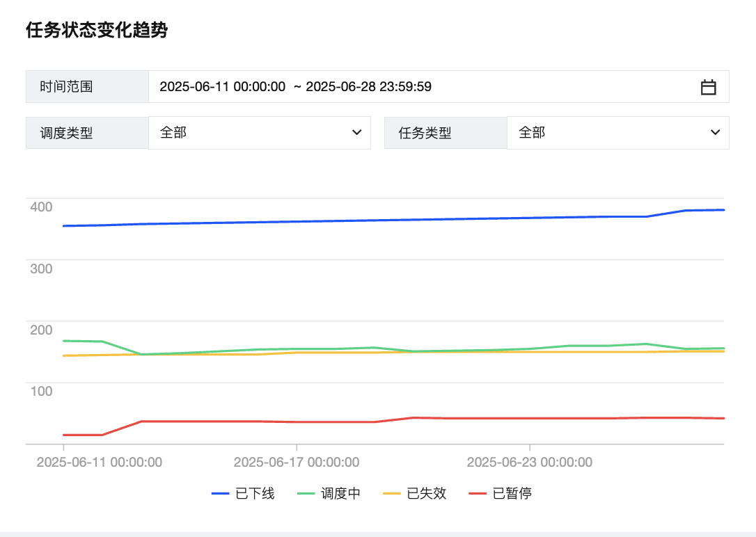Click the time range input field

pyautogui.click(x=439, y=87)
